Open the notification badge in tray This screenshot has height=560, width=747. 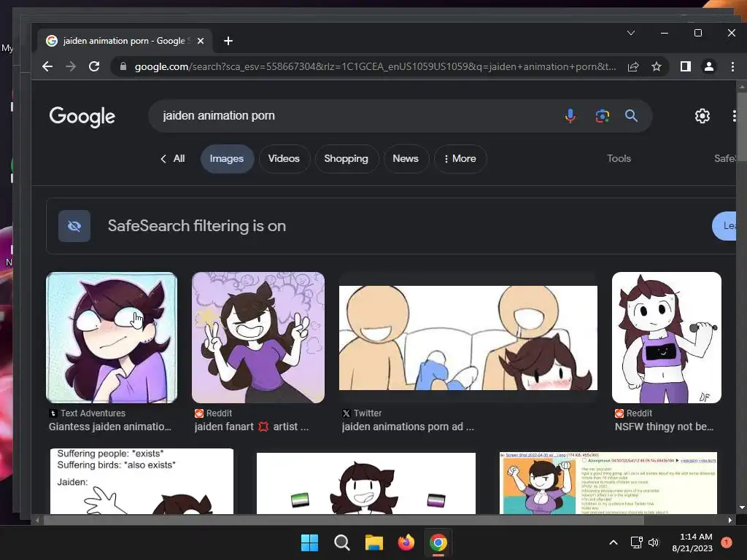pos(727,542)
